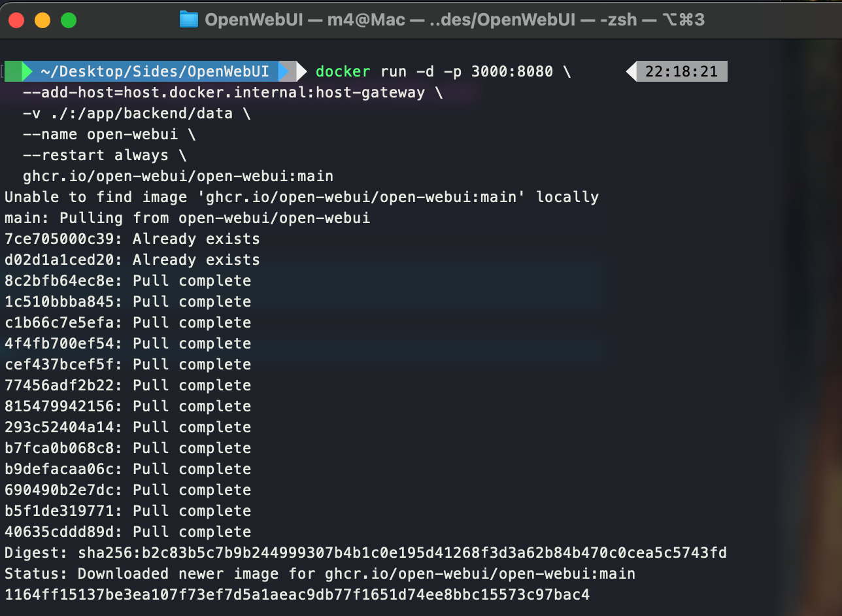Click the 'Status: Downloaded newer image' line
The image size is (842, 616).
[320, 573]
